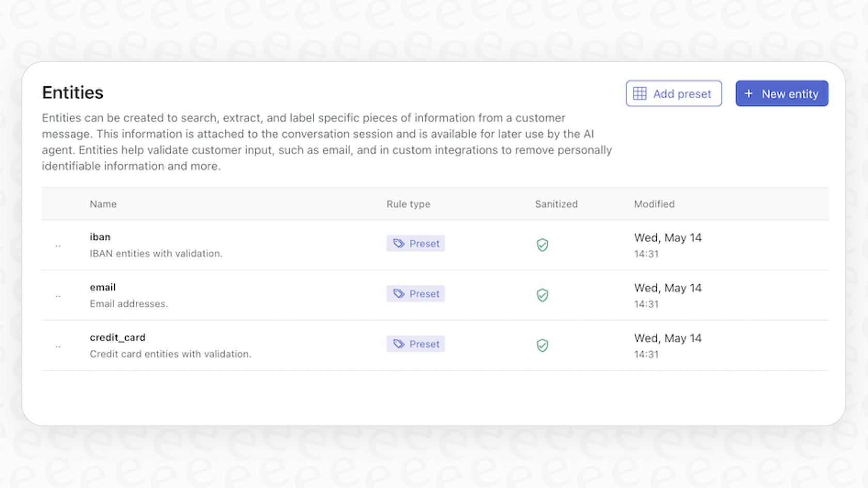Click the tag icon in iban's Preset badge
Viewport: 868px width, 488px height.
click(398, 243)
